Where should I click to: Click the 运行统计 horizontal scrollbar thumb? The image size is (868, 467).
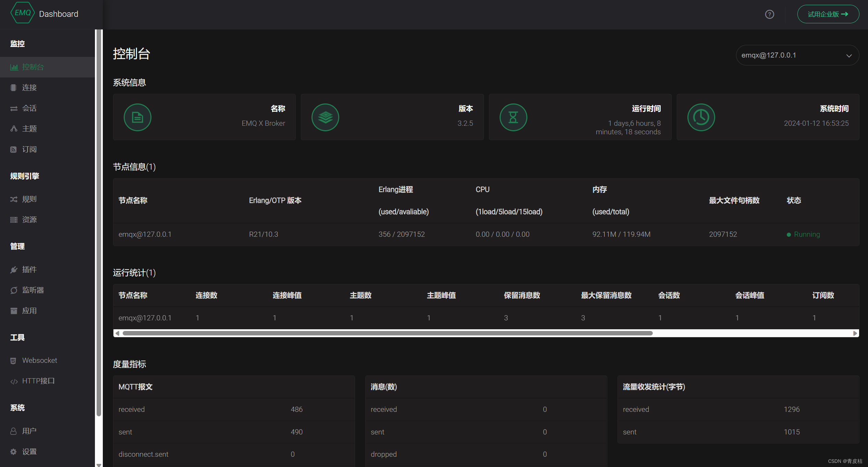[x=388, y=333]
